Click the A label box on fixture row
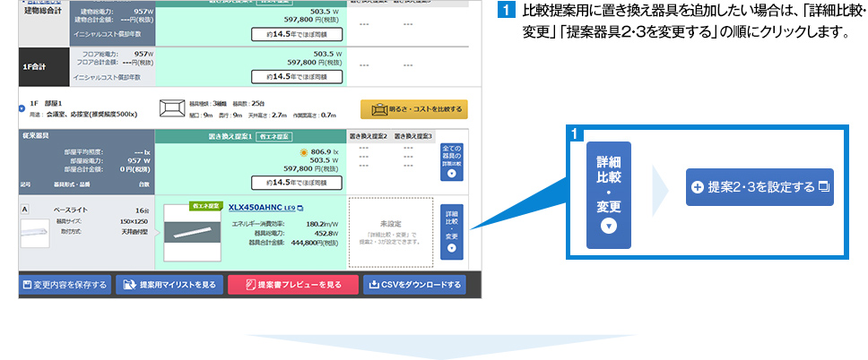 click(x=25, y=209)
